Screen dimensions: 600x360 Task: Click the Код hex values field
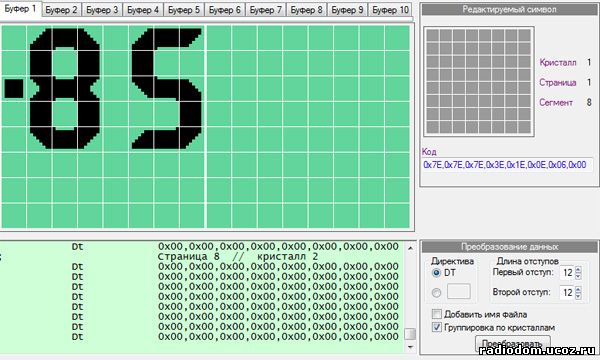pyautogui.click(x=507, y=165)
